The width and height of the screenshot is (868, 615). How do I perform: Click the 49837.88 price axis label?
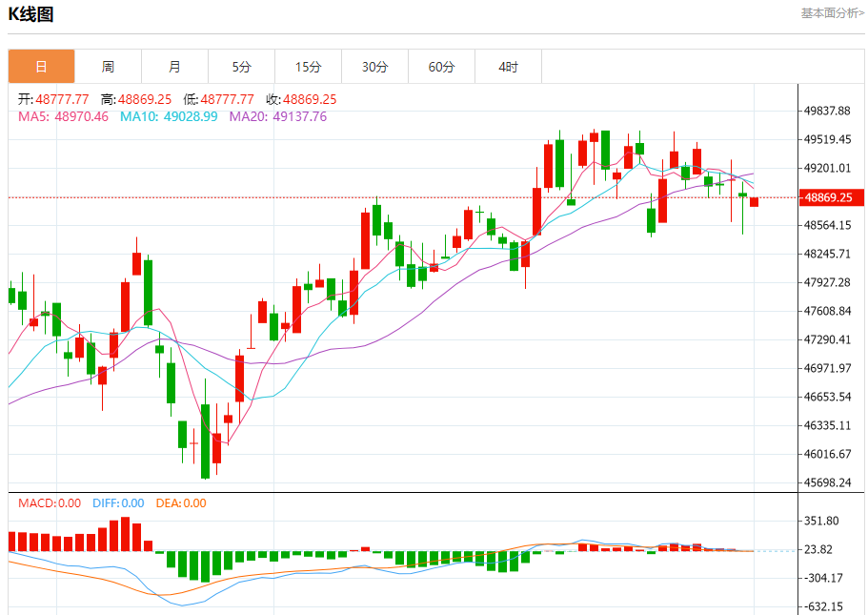(828, 111)
